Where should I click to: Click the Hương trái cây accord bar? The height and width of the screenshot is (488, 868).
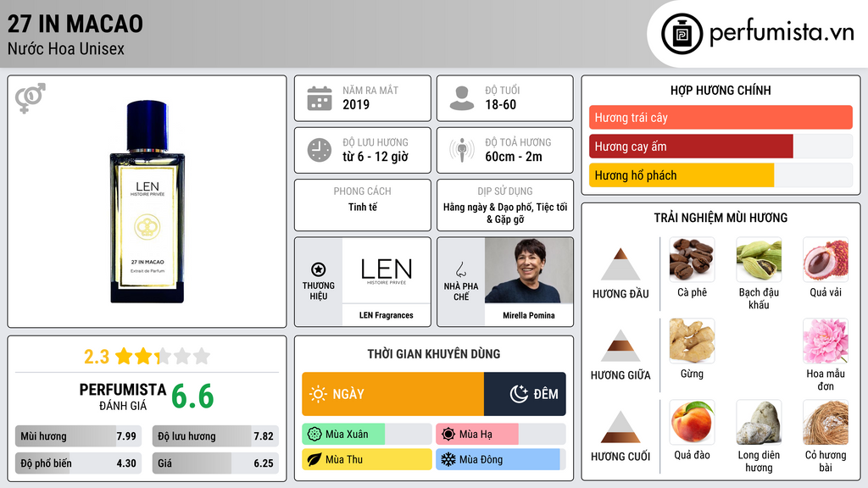tap(721, 117)
